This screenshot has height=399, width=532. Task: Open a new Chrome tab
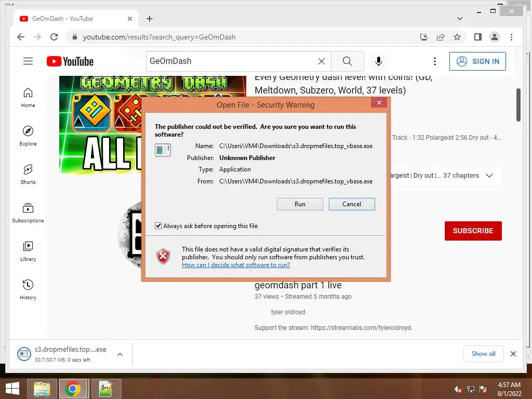pyautogui.click(x=150, y=19)
